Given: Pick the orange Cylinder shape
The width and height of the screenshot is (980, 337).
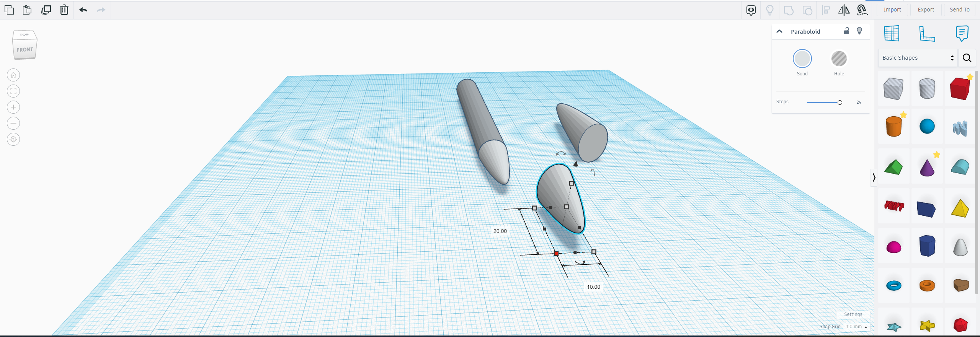Looking at the screenshot, I should (893, 126).
